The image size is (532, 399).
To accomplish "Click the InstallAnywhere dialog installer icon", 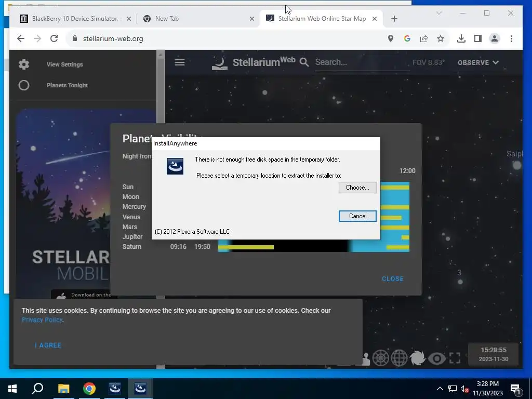I will point(175,166).
